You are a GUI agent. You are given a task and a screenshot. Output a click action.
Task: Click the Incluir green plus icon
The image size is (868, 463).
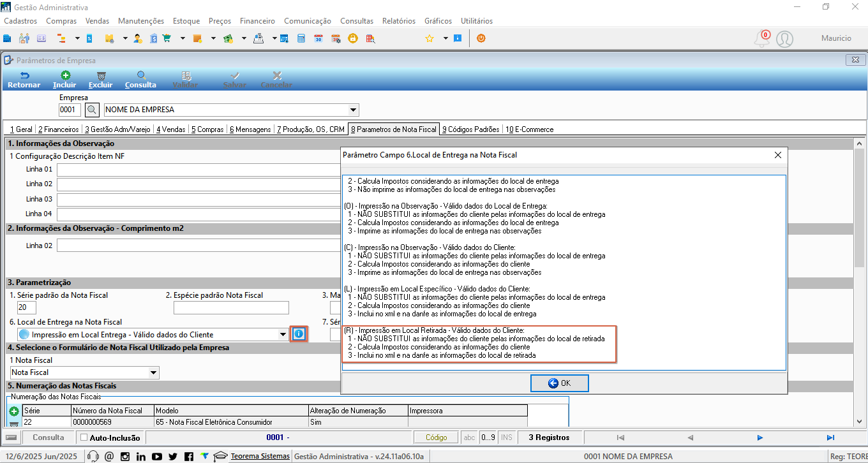coord(65,75)
